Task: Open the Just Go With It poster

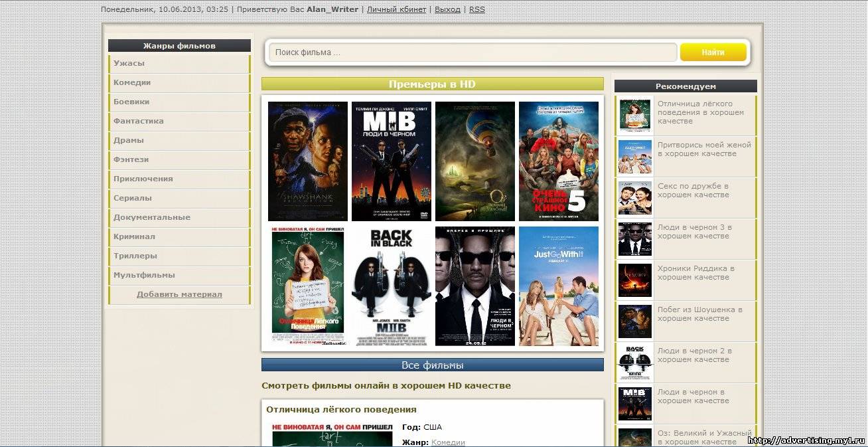Action: [x=559, y=286]
